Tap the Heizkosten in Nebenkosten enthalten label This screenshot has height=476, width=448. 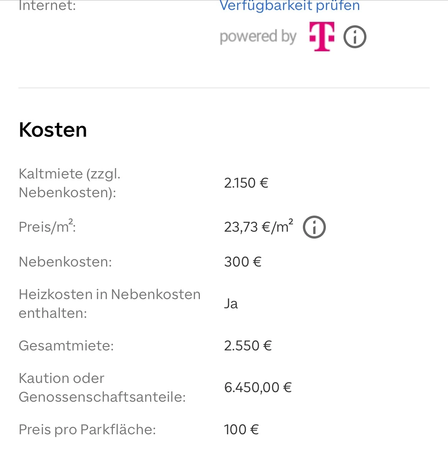[110, 304]
